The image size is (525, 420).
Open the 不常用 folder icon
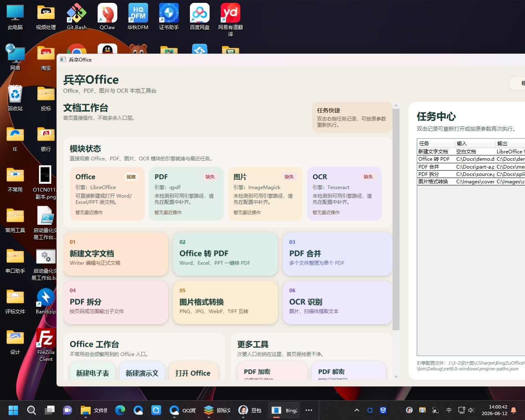click(x=15, y=179)
